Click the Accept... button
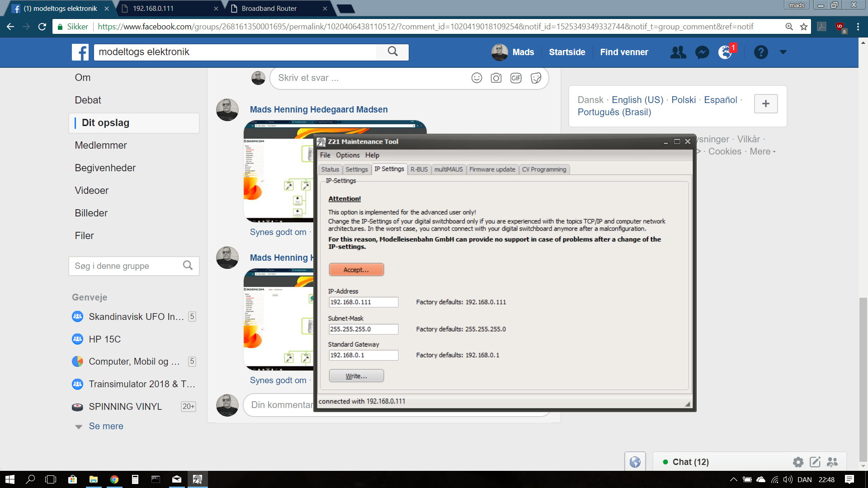Screen dimensions: 868x488 click(x=356, y=270)
